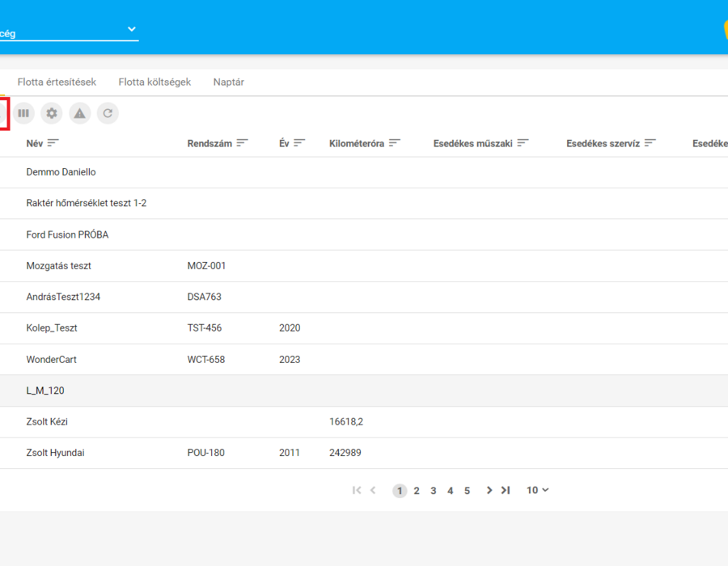Screen dimensions: 728x566
Task: Go to page 2
Action: [417, 491]
